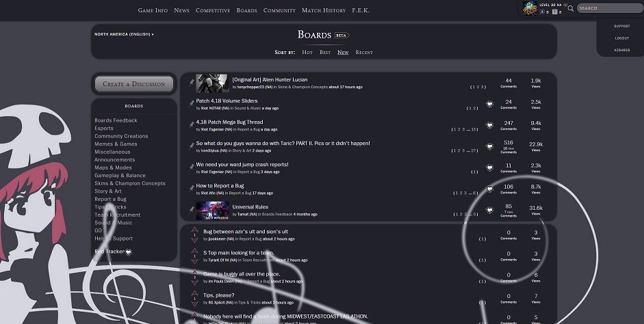The width and height of the screenshot is (644, 324).
Task: Click the Riot fist icon beside Red Tracker
Action: tap(129, 252)
